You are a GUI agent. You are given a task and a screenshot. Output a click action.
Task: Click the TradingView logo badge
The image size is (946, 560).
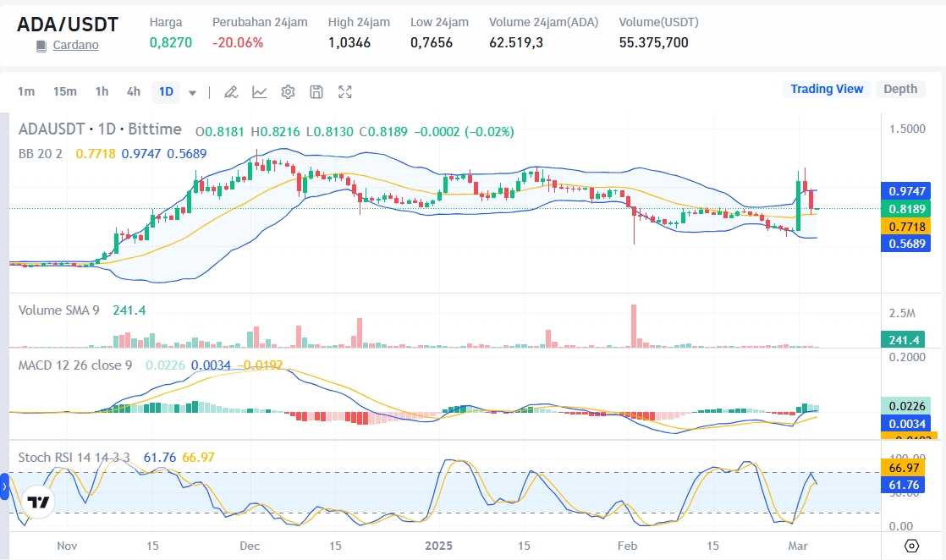(39, 502)
